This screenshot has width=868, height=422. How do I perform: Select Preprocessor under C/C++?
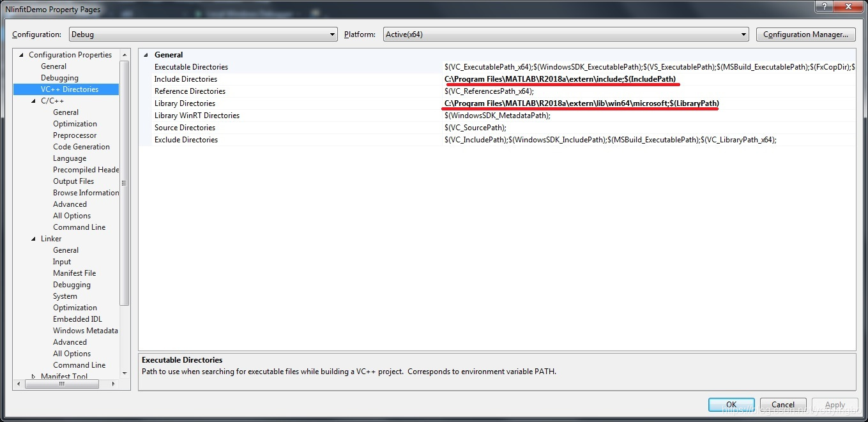pyautogui.click(x=75, y=135)
